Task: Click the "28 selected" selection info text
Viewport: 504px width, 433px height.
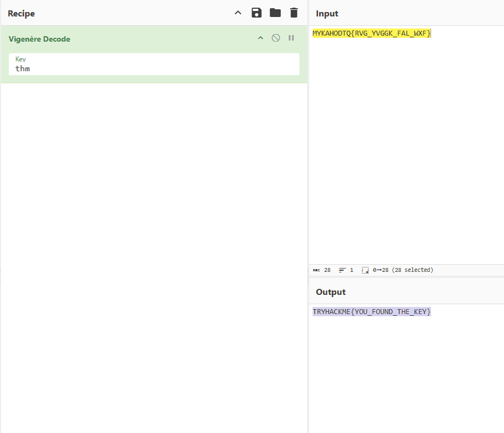Action: tap(412, 270)
